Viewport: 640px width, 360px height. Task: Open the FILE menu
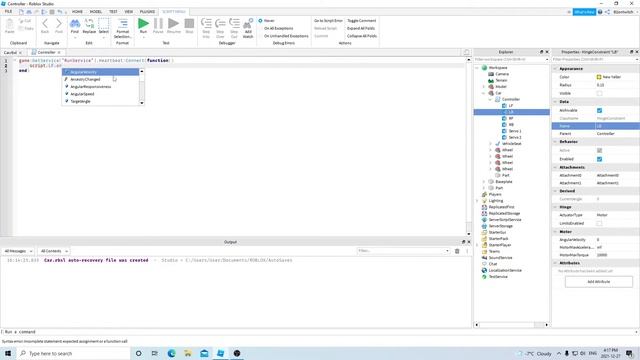(8, 11)
